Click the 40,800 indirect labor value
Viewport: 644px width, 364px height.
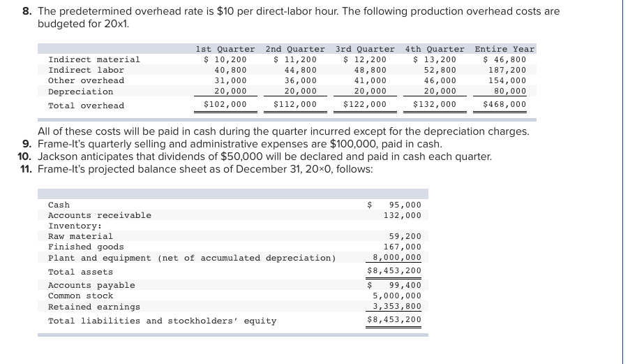click(x=231, y=71)
